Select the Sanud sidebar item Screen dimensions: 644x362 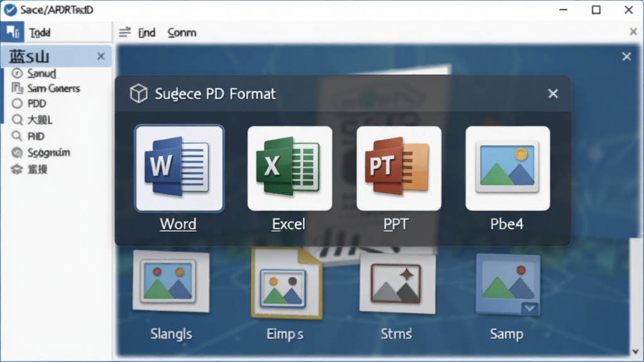pos(42,74)
